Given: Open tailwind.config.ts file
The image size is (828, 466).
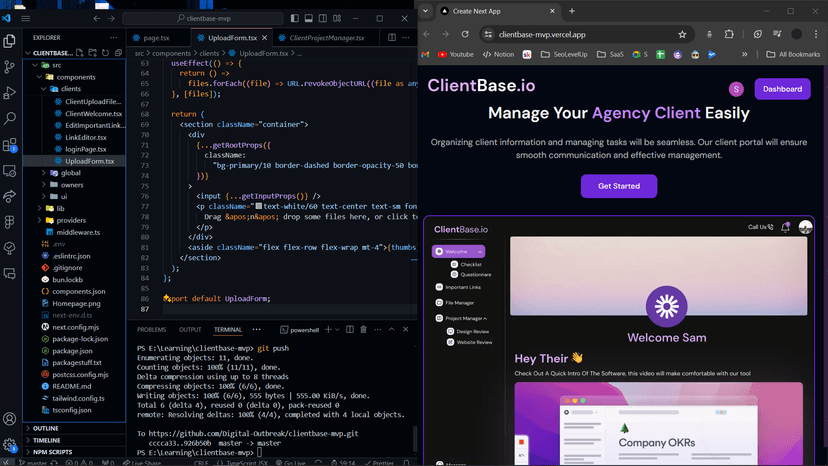Looking at the screenshot, I should 78,398.
